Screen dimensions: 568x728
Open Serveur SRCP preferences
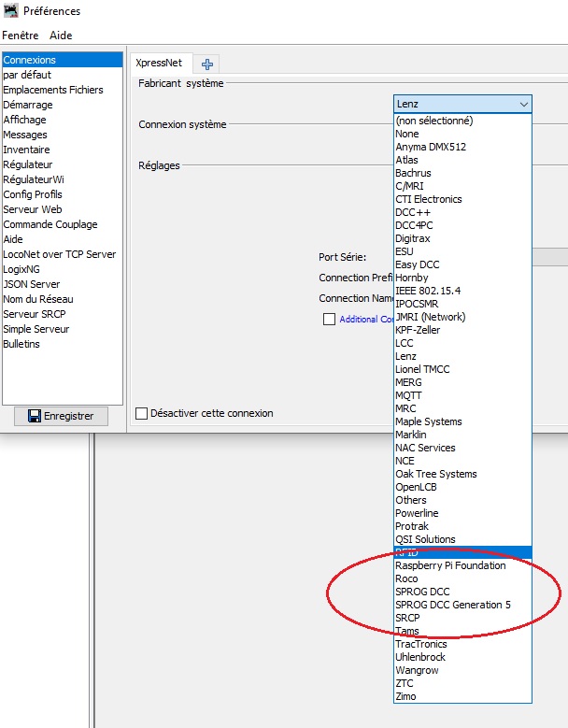click(63, 314)
